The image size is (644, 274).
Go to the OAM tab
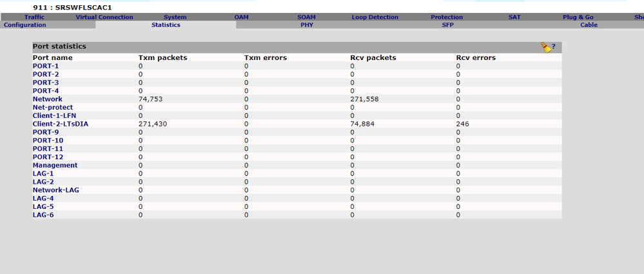tap(242, 17)
